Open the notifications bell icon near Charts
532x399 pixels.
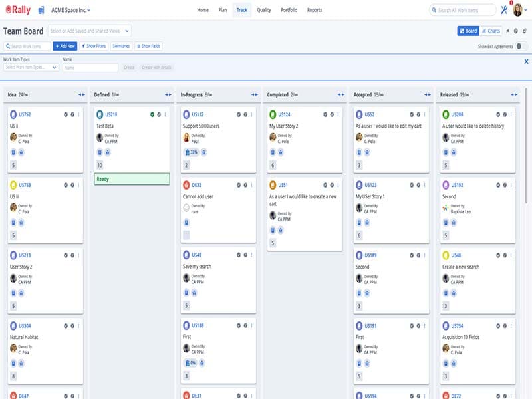click(x=508, y=31)
